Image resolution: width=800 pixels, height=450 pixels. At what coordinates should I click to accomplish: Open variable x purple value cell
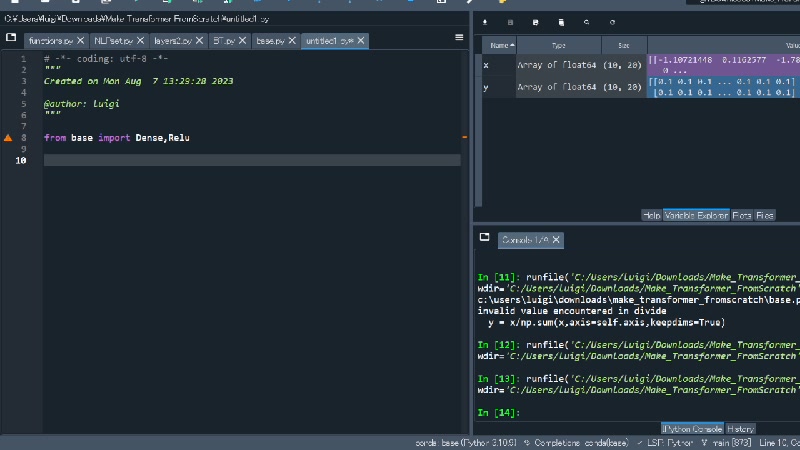(722, 65)
